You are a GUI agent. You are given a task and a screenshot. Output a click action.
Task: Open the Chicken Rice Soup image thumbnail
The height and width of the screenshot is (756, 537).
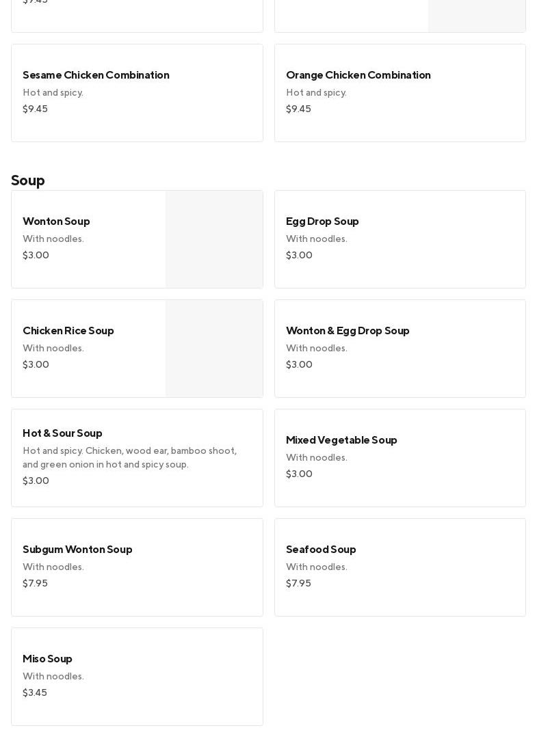click(x=213, y=349)
